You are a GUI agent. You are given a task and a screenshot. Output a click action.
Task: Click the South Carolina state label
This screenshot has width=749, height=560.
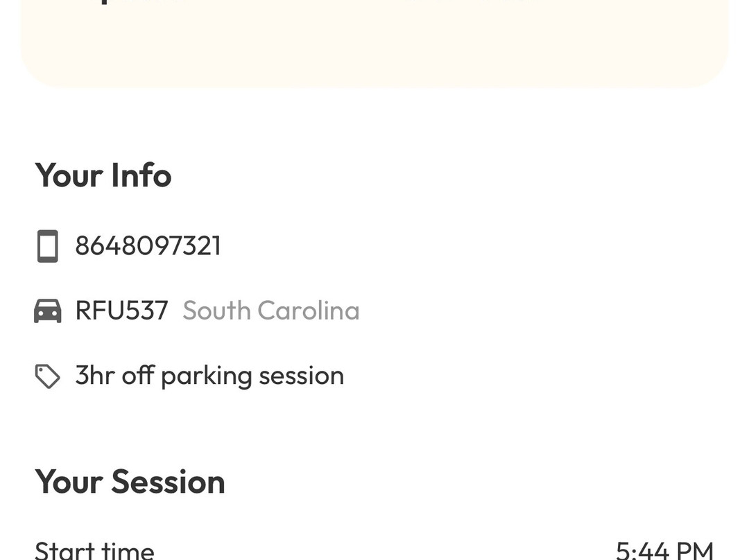[270, 310]
